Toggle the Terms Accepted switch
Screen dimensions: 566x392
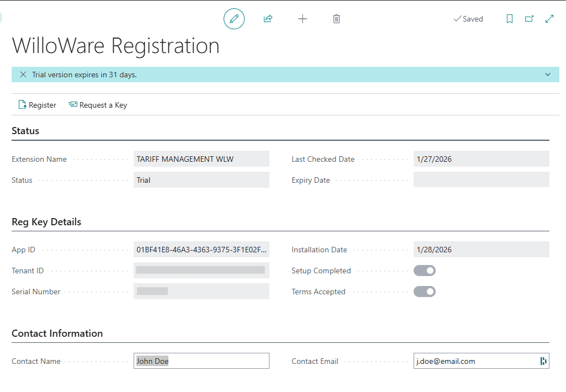coord(425,292)
